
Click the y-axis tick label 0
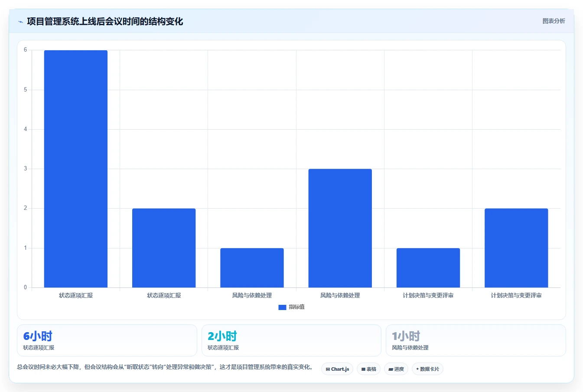pyautogui.click(x=25, y=287)
